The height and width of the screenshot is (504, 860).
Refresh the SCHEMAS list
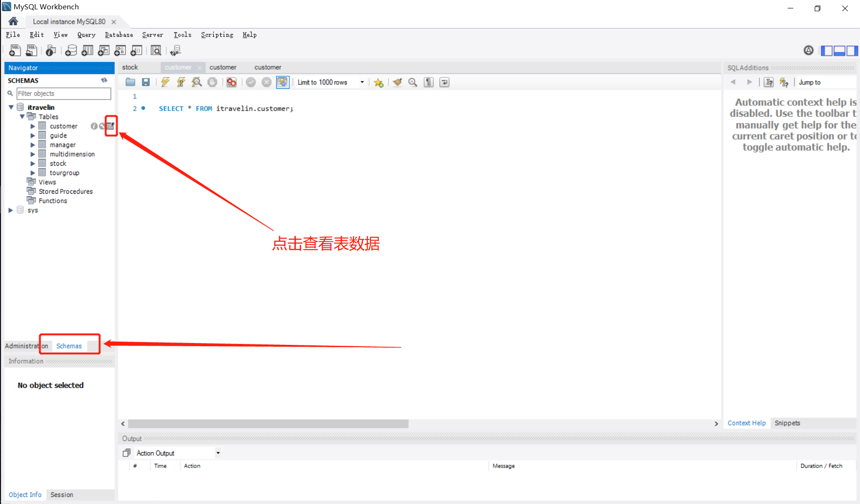tap(104, 80)
